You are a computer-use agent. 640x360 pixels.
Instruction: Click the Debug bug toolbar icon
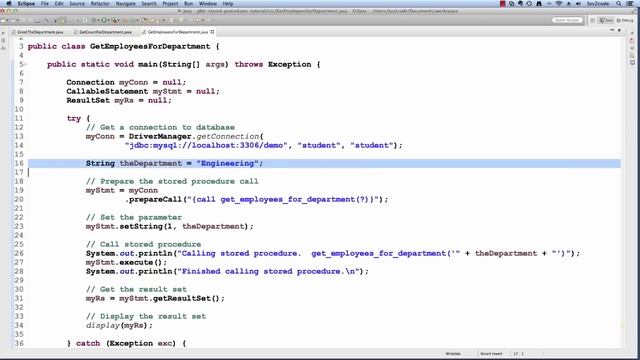pyautogui.click(x=94, y=20)
